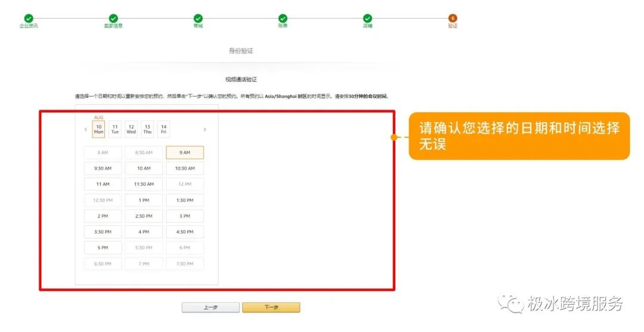Pick the 12:30 PM time slot
This screenshot has width=644, height=332.
(x=103, y=200)
